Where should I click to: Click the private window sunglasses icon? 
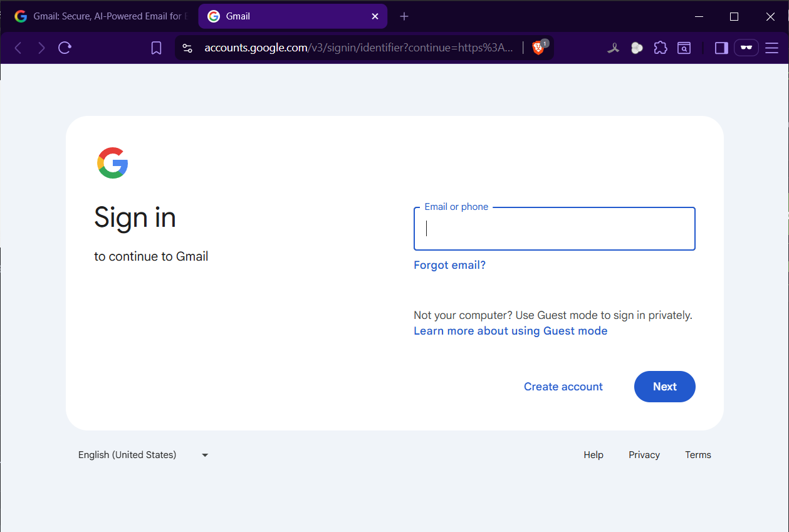(746, 48)
